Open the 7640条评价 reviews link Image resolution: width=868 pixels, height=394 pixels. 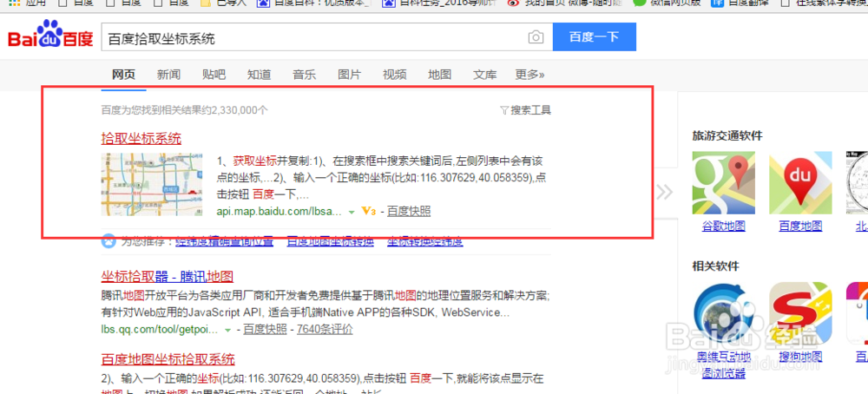click(x=325, y=330)
